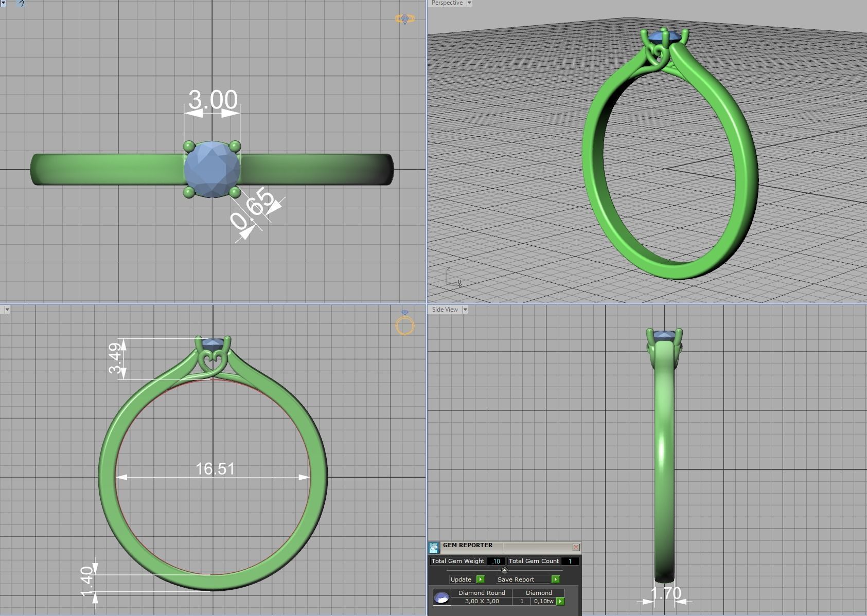Click green arrow beside 0,10tw
Image resolution: width=867 pixels, height=616 pixels.
click(x=560, y=601)
